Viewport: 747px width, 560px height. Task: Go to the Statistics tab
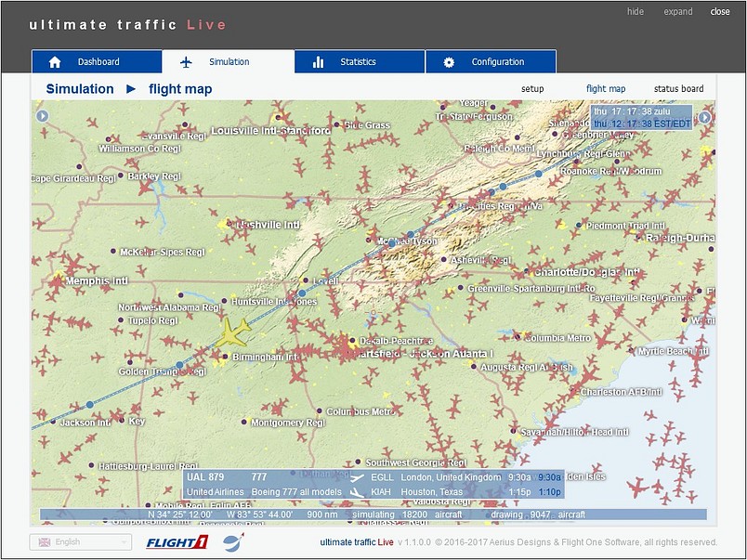[x=360, y=61]
